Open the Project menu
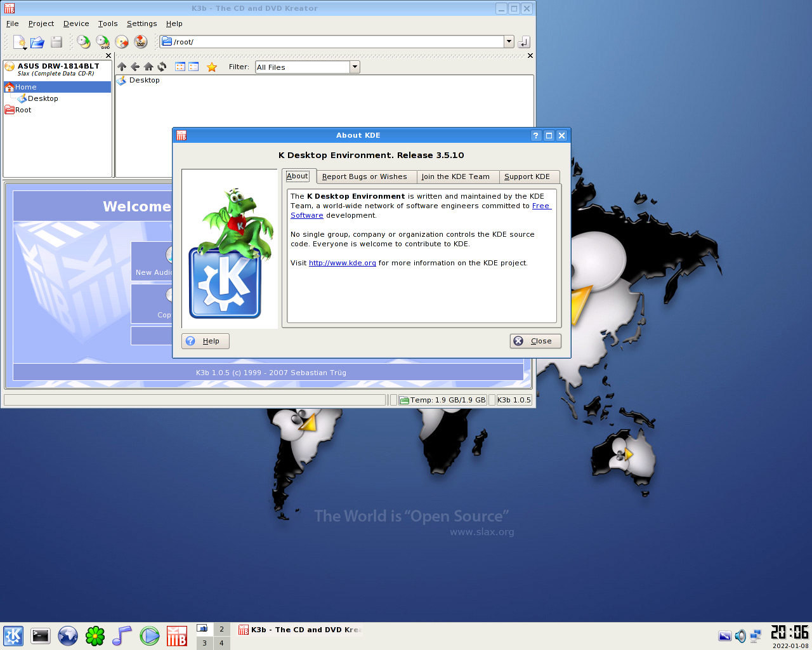The width and height of the screenshot is (812, 650). [41, 23]
